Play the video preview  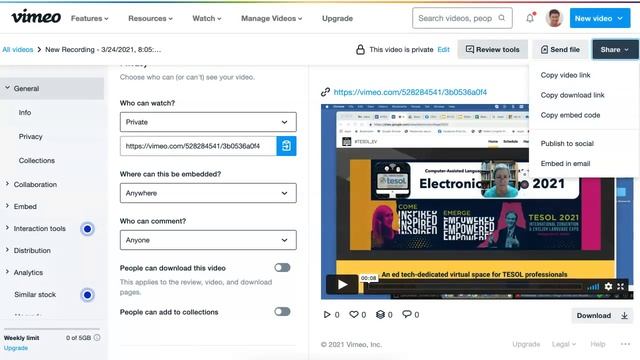tap(342, 284)
